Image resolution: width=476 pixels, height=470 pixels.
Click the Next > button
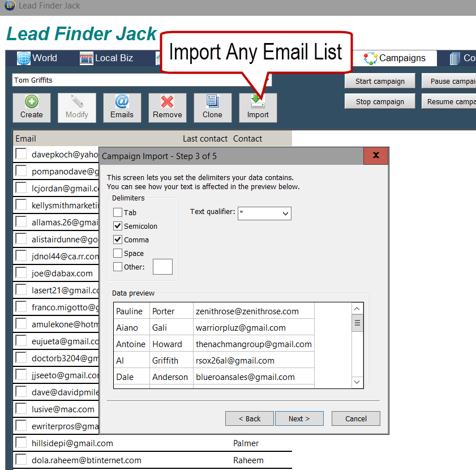coord(299,418)
